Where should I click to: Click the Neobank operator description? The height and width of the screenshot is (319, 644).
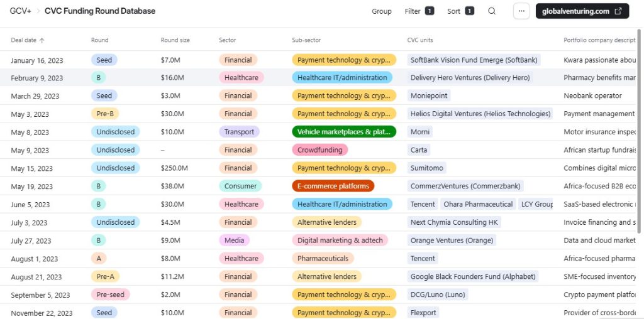592,95
